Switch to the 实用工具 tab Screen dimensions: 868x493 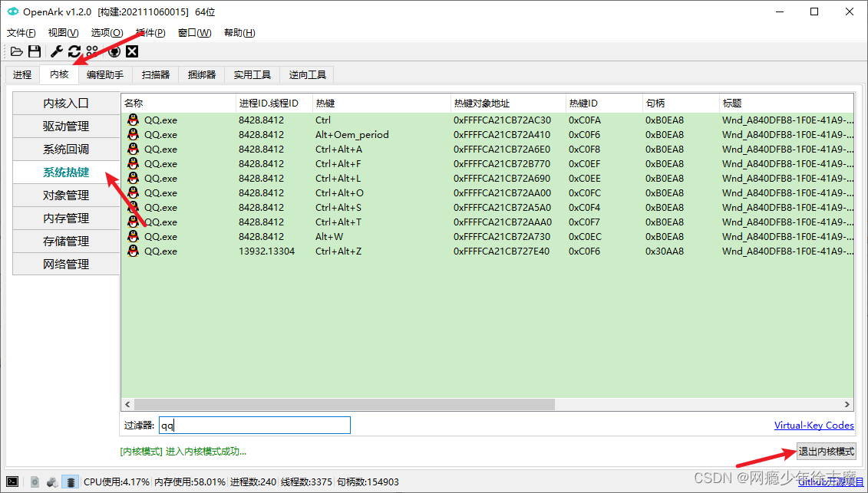(252, 74)
